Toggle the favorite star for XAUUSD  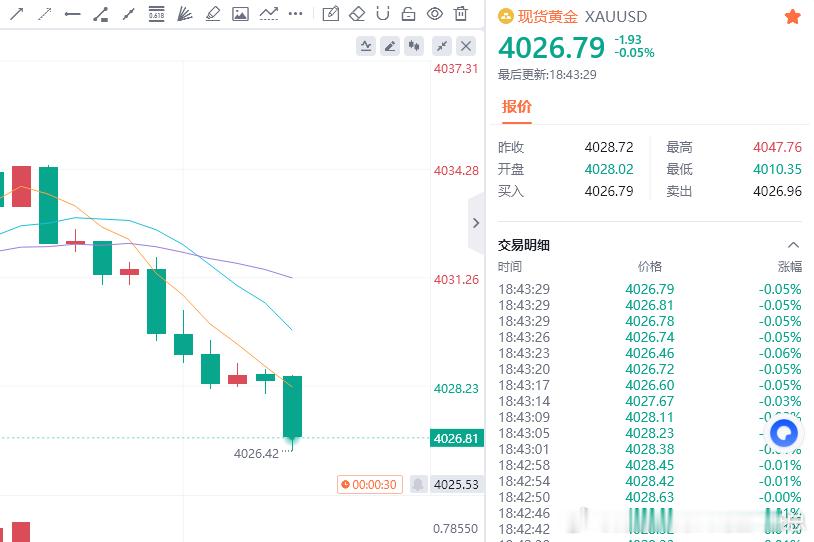(x=792, y=17)
